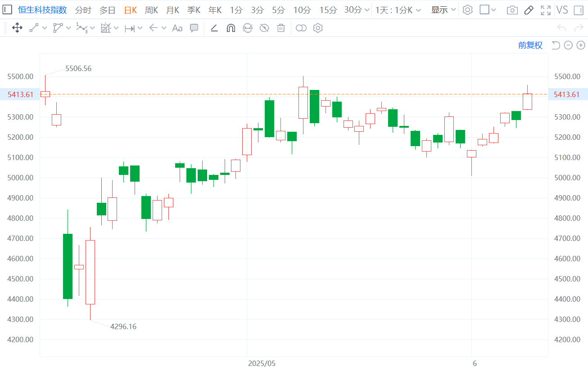Select the Aa text annotation tool
The image size is (588, 375).
[x=177, y=28]
